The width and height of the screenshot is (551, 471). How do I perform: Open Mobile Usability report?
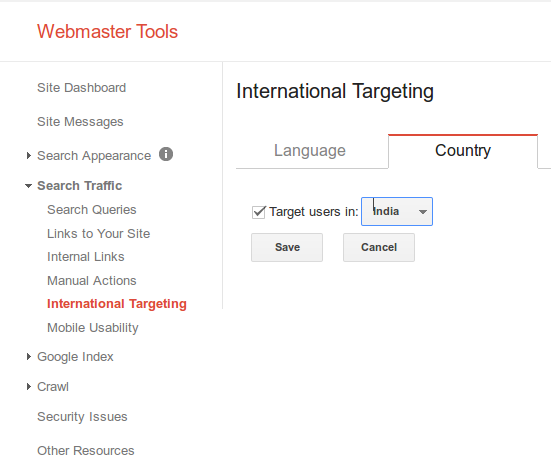(x=93, y=328)
